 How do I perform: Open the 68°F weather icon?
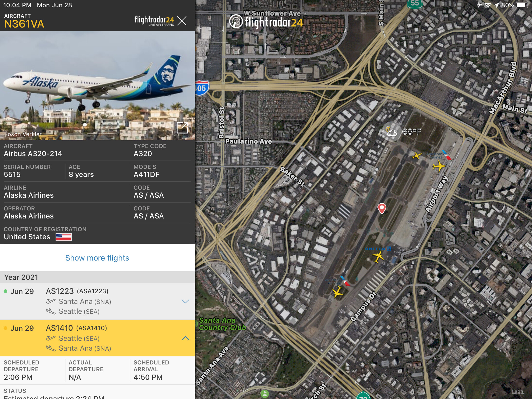pos(391,131)
